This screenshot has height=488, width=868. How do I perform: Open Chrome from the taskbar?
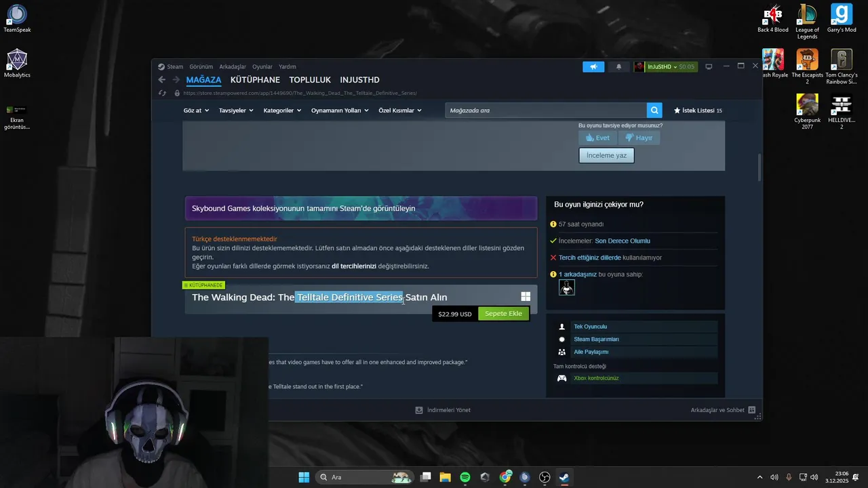click(505, 477)
